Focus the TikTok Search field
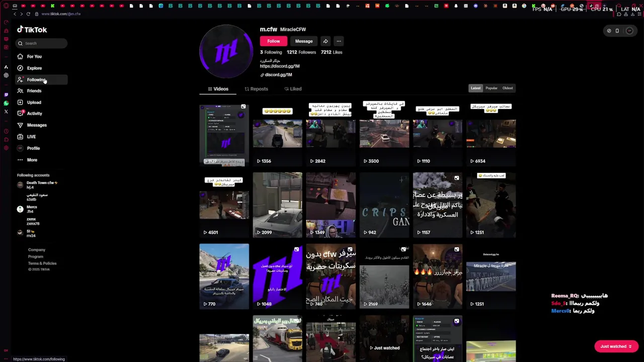Viewport: 644px width, 362px height. (x=42, y=43)
